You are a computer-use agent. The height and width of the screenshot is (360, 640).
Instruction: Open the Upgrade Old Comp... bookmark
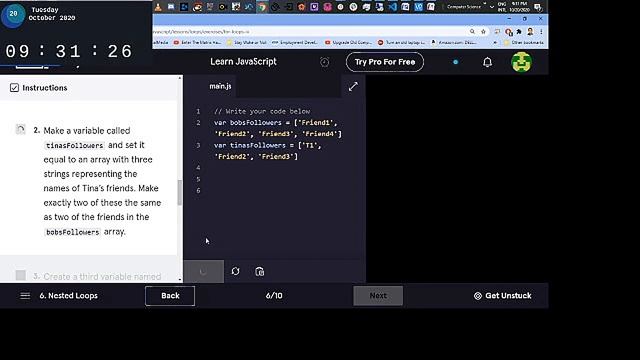(x=349, y=42)
